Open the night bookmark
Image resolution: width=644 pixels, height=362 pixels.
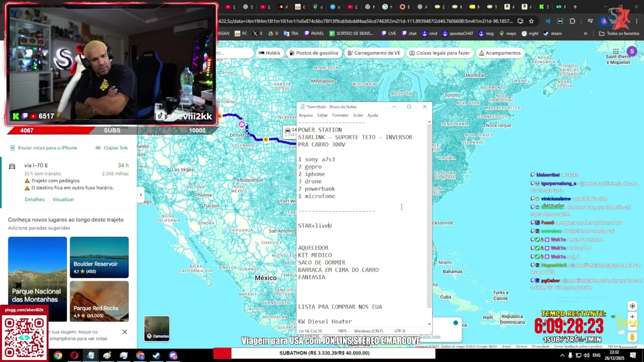pyautogui.click(x=529, y=34)
